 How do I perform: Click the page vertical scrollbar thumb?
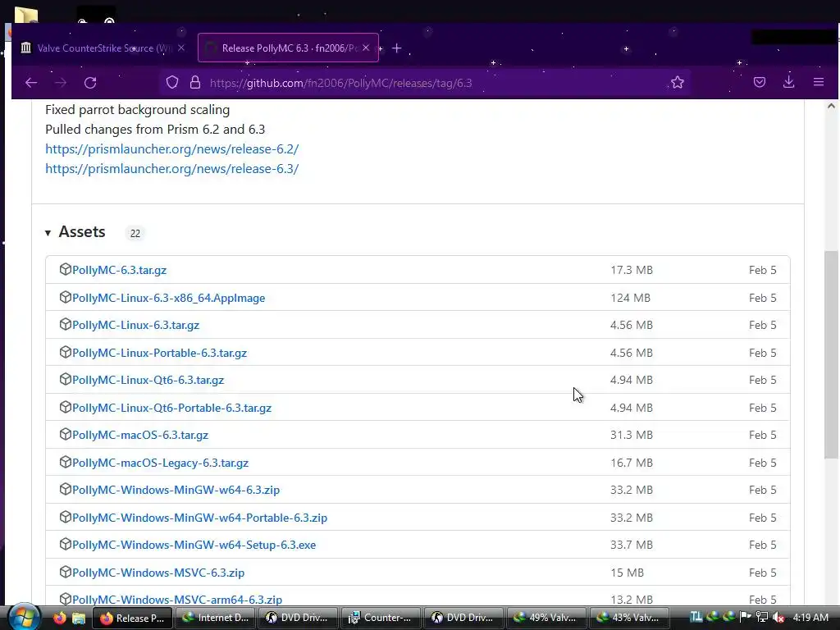[832, 354]
